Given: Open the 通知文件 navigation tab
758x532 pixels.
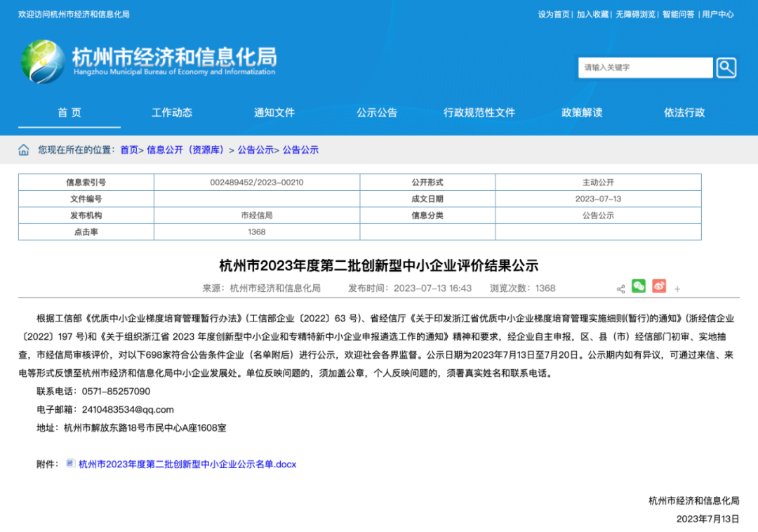Looking at the screenshot, I should pyautogui.click(x=274, y=112).
